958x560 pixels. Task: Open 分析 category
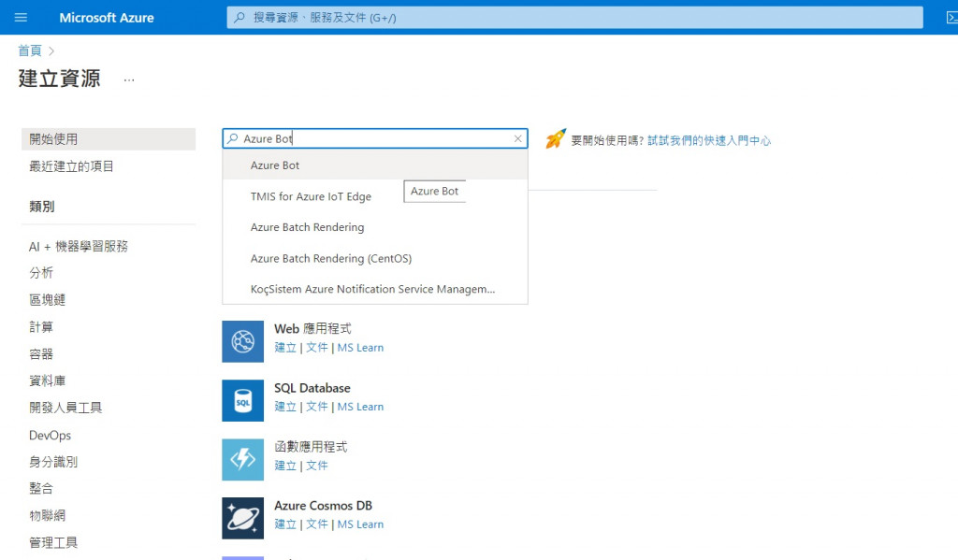pyautogui.click(x=41, y=273)
